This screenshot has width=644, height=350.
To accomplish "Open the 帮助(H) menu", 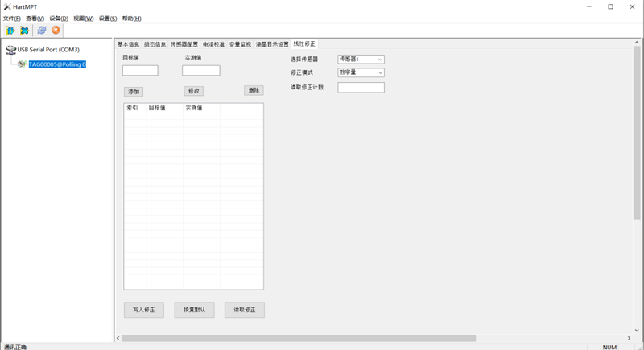I will (x=131, y=19).
